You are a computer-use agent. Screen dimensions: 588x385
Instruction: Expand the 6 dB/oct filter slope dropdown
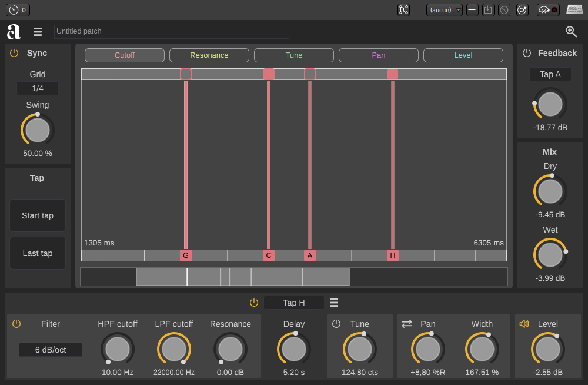[x=51, y=350]
